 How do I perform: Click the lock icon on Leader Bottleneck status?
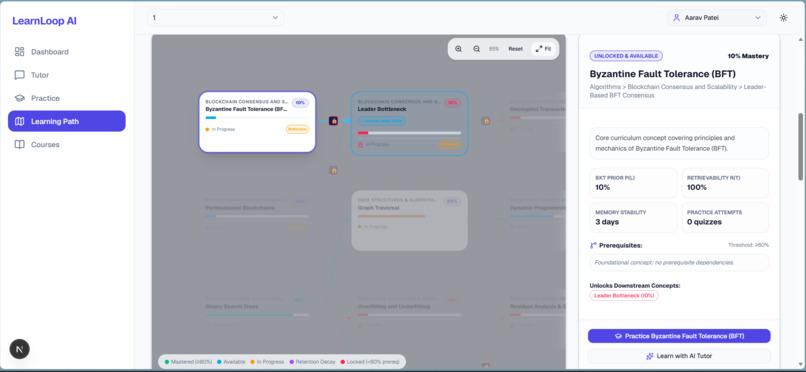coord(360,144)
